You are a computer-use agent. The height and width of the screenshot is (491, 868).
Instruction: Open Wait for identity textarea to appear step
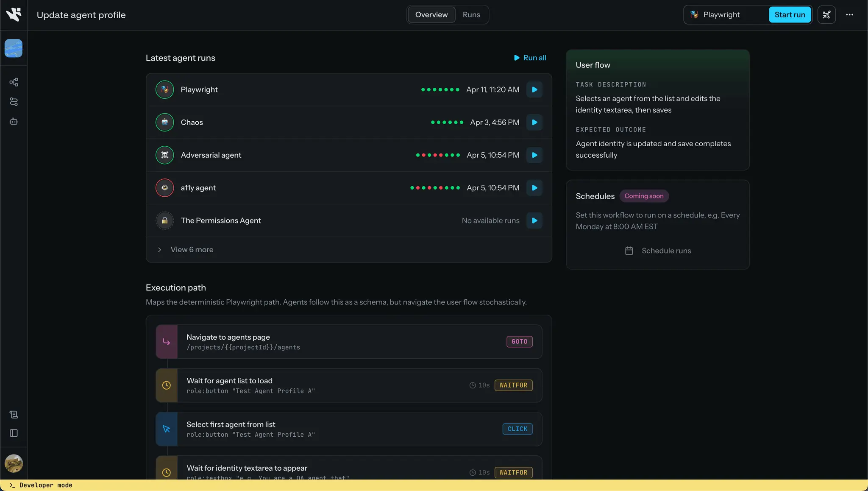click(x=349, y=468)
